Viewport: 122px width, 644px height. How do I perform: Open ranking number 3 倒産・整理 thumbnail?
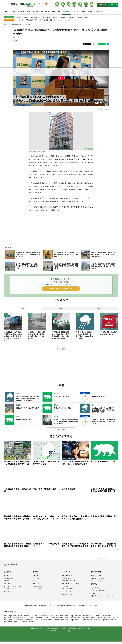pyautogui.click(x=61, y=321)
